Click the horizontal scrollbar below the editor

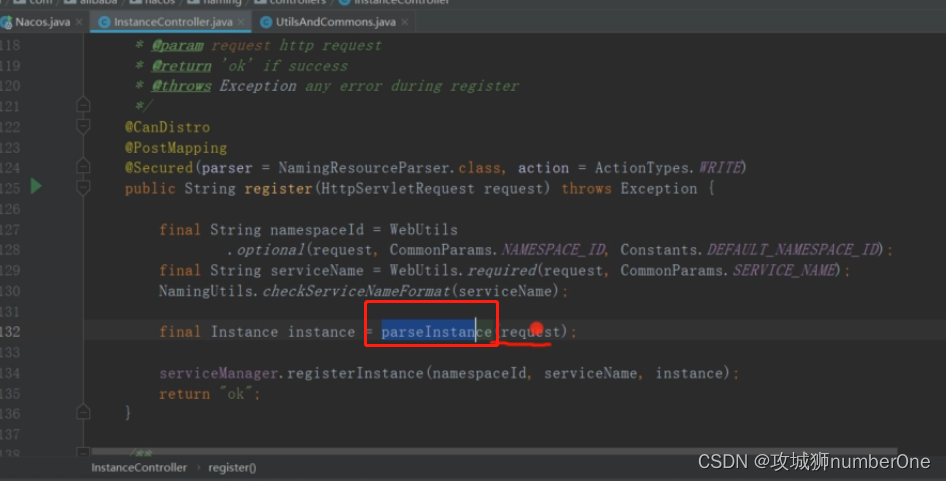click(494, 451)
